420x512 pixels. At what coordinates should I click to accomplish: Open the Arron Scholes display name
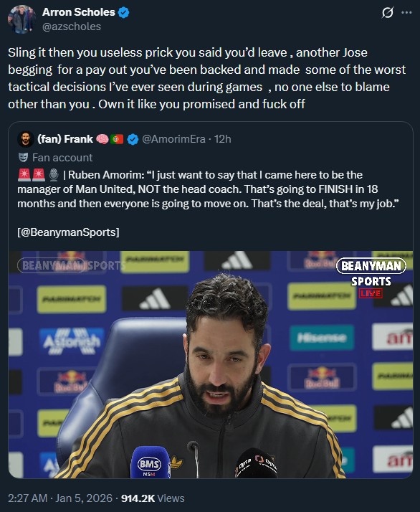(x=79, y=12)
